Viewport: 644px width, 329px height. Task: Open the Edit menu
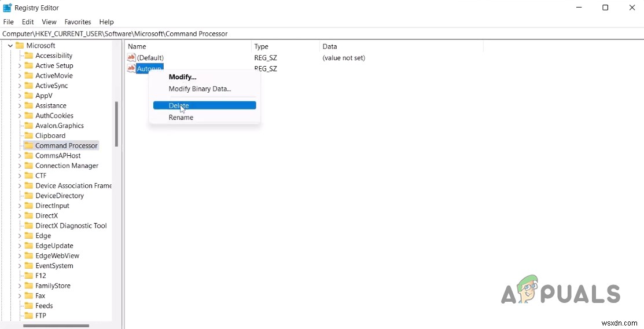tap(28, 22)
